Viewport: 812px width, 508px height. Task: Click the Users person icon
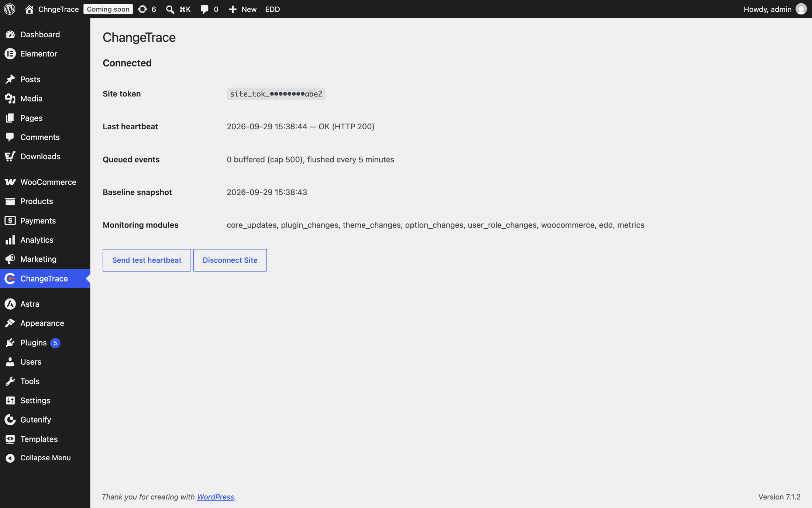10,362
